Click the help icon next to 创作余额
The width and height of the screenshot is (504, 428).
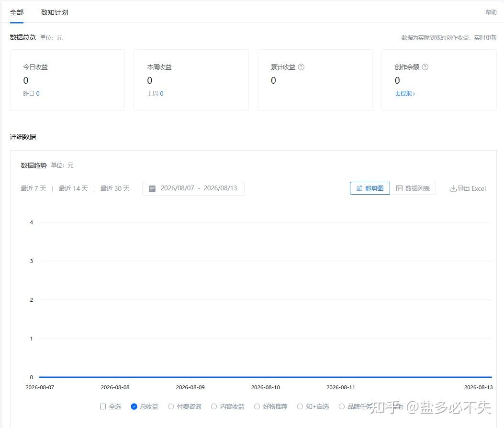(425, 67)
